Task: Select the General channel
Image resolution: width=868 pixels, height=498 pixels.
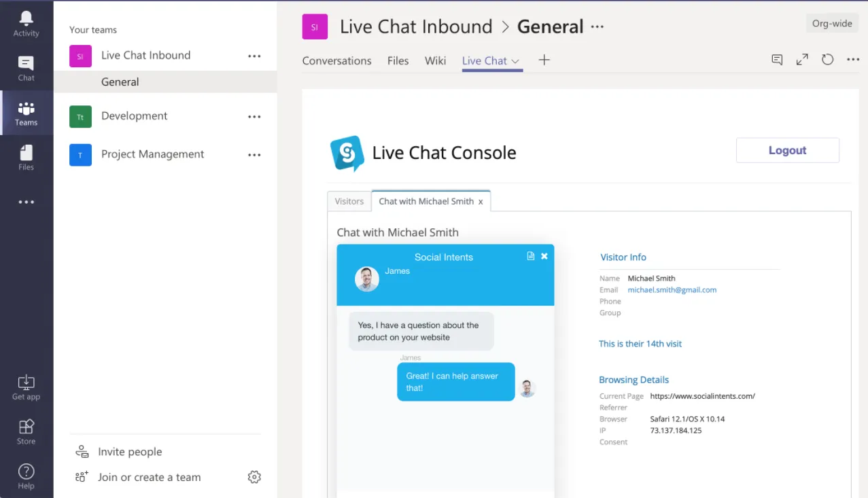Action: coord(165,82)
